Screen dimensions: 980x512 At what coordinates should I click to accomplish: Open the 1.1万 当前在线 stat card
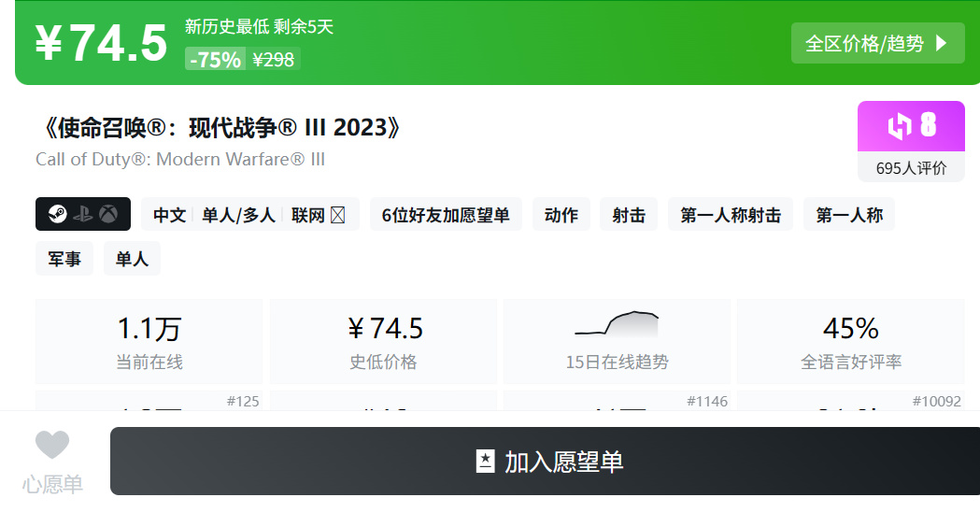pyautogui.click(x=149, y=341)
